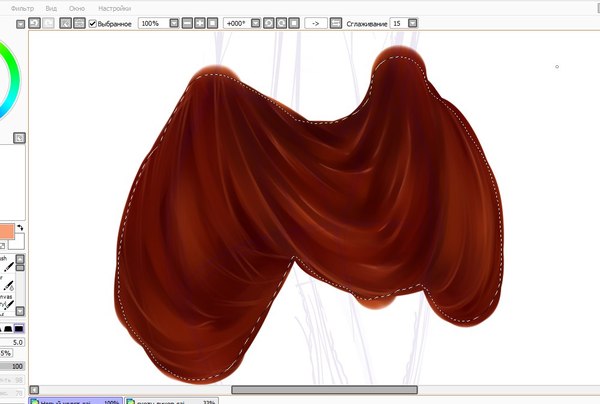Open the Сглаживание value dropdown
600x404 pixels.
(x=413, y=22)
